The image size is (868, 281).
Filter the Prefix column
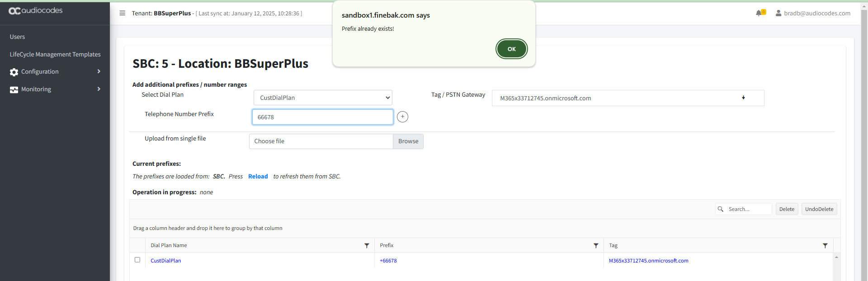(596, 246)
